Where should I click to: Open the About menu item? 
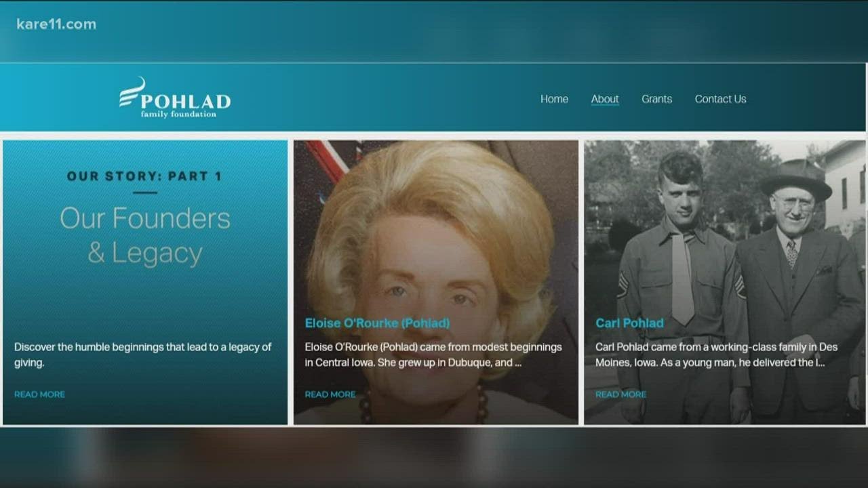click(605, 99)
